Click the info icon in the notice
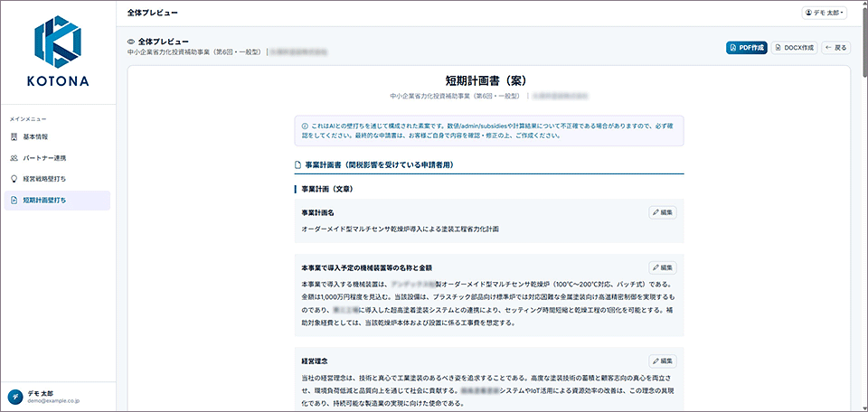This screenshot has height=412, width=868. pyautogui.click(x=305, y=125)
